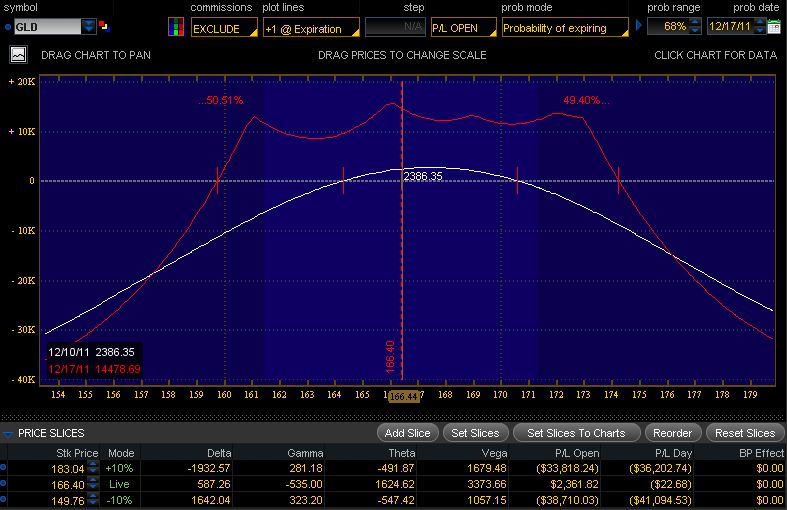Click the BP Effect column header
Viewport: 787px width, 510px height.
coord(761,453)
